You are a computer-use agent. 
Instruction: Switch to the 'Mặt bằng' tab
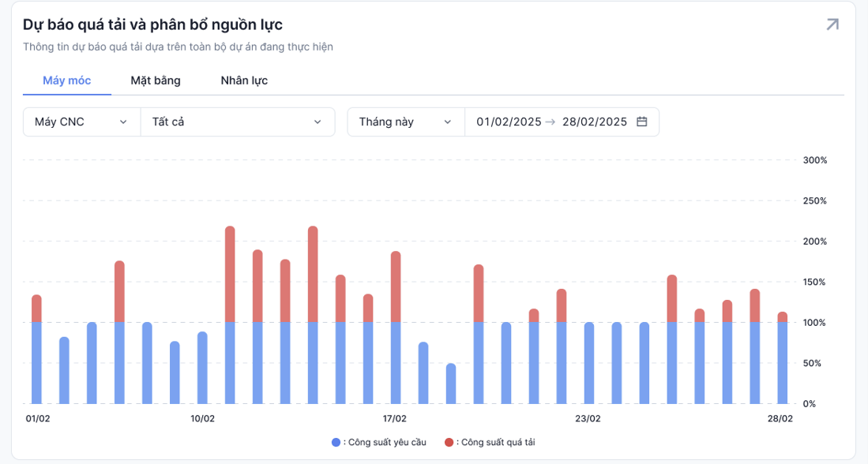tap(156, 80)
